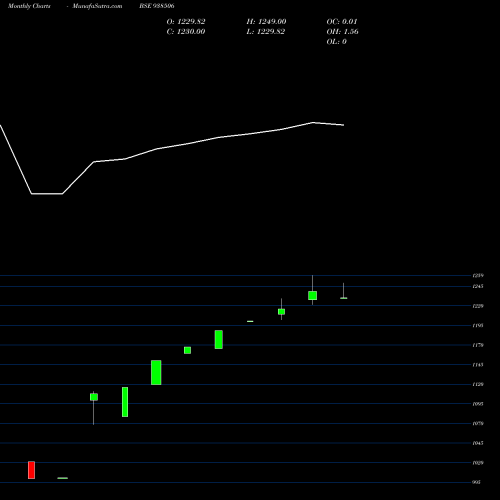The width and height of the screenshot is (500, 500).
Task: Select the open value 'O: 1229.82'
Action: [186, 22]
